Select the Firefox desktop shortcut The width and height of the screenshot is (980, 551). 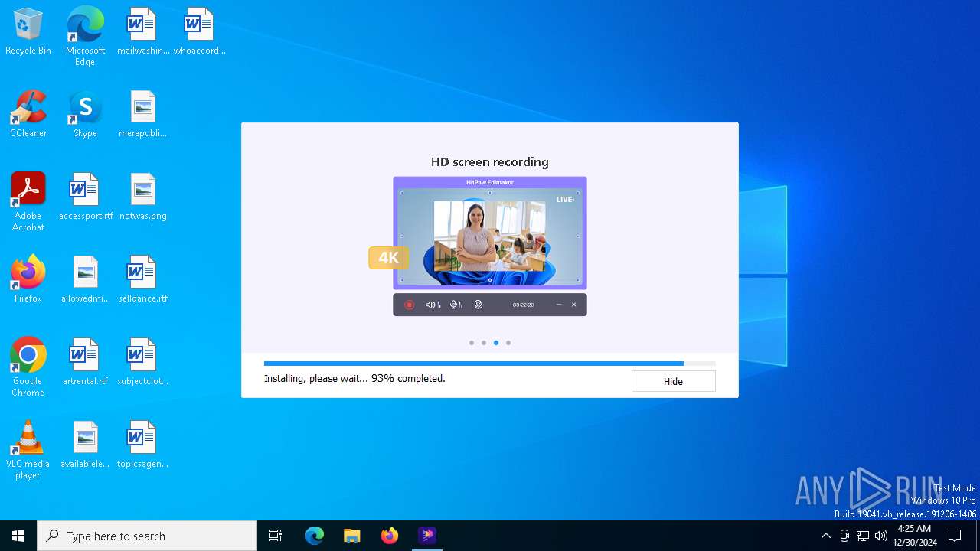click(x=28, y=279)
